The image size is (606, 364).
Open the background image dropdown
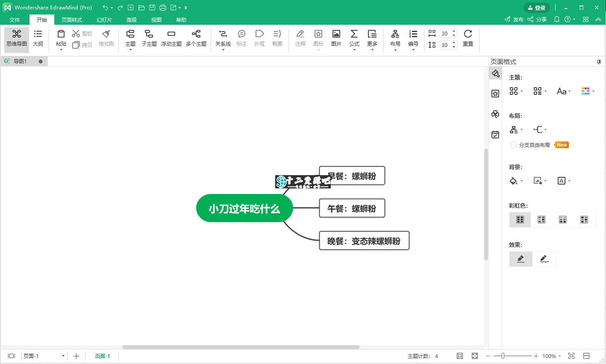[540, 181]
